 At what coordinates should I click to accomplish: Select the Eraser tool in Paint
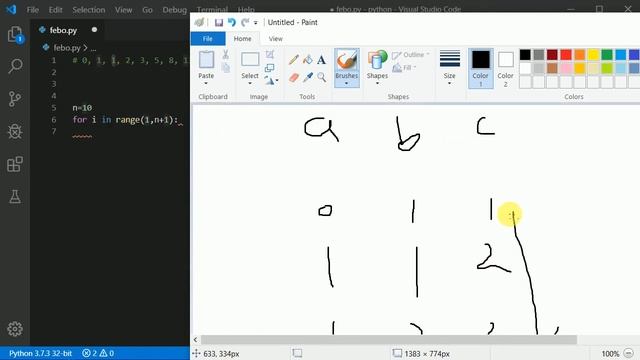tap(293, 77)
